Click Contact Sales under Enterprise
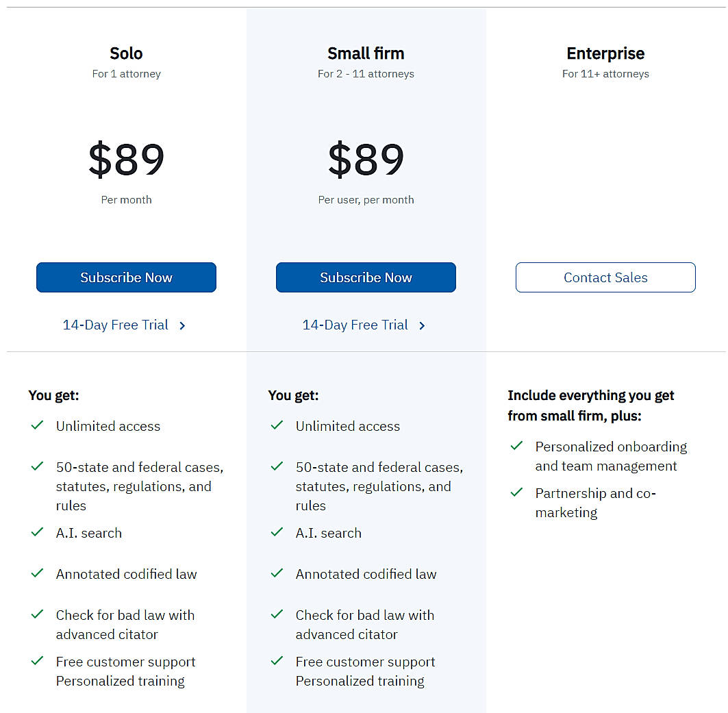728x713 pixels. [x=605, y=277]
